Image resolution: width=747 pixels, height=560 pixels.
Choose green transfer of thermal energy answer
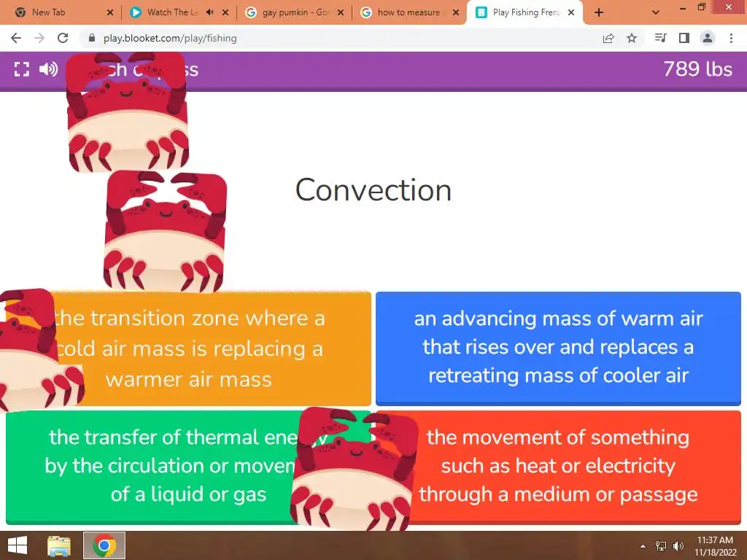189,467
